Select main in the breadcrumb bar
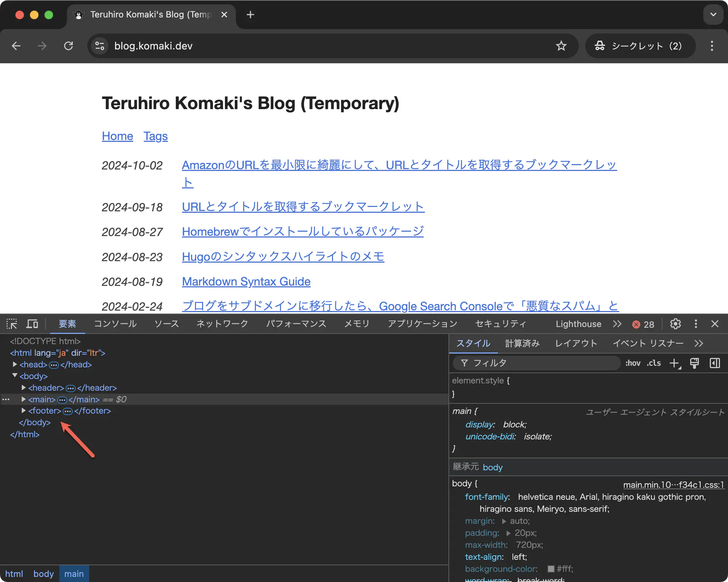Screen dimensions: 728x582 point(74,574)
